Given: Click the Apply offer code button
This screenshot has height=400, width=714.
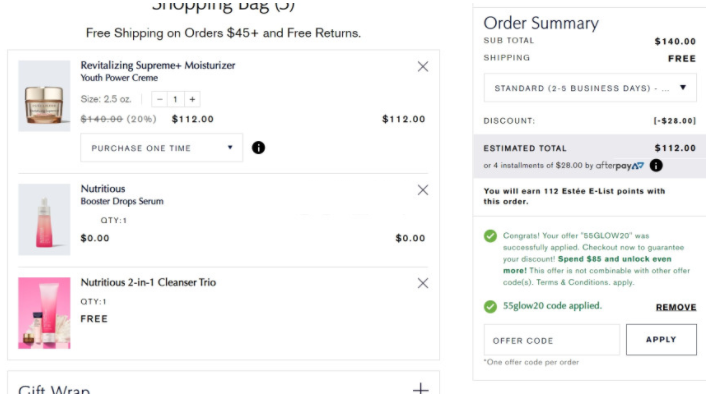Looking at the screenshot, I should click(x=661, y=340).
